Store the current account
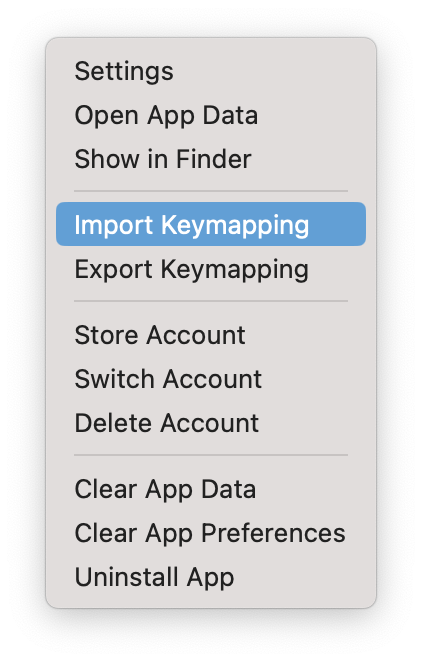The image size is (422, 662). pyautogui.click(x=211, y=335)
